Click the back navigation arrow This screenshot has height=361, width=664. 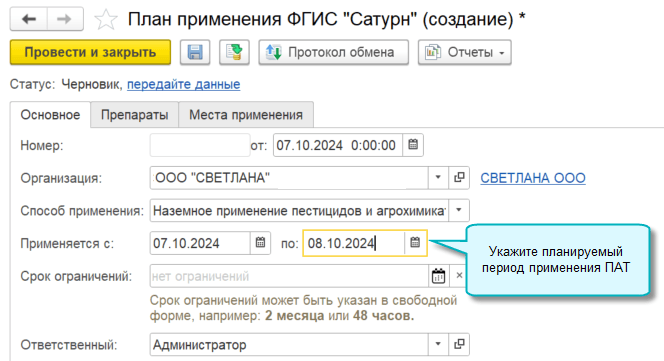tap(28, 19)
